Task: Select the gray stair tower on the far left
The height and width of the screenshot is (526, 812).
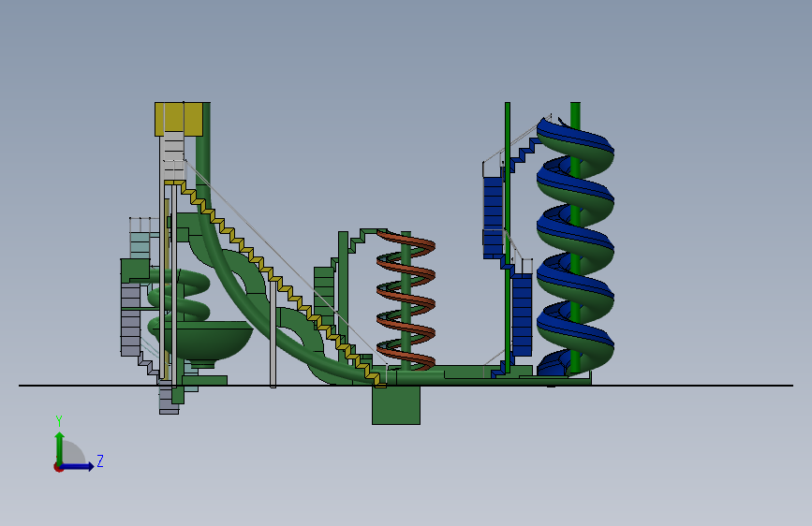Action: [x=130, y=321]
